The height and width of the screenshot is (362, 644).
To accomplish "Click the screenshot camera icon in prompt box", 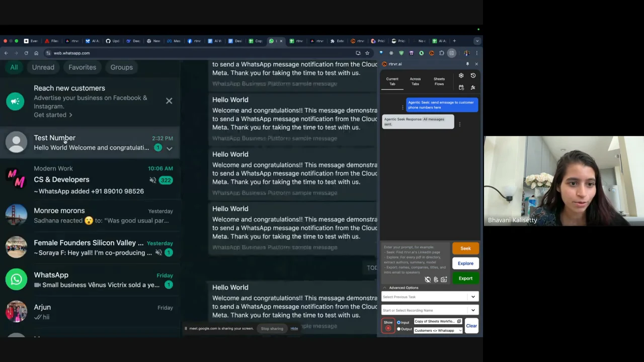I will point(444,280).
